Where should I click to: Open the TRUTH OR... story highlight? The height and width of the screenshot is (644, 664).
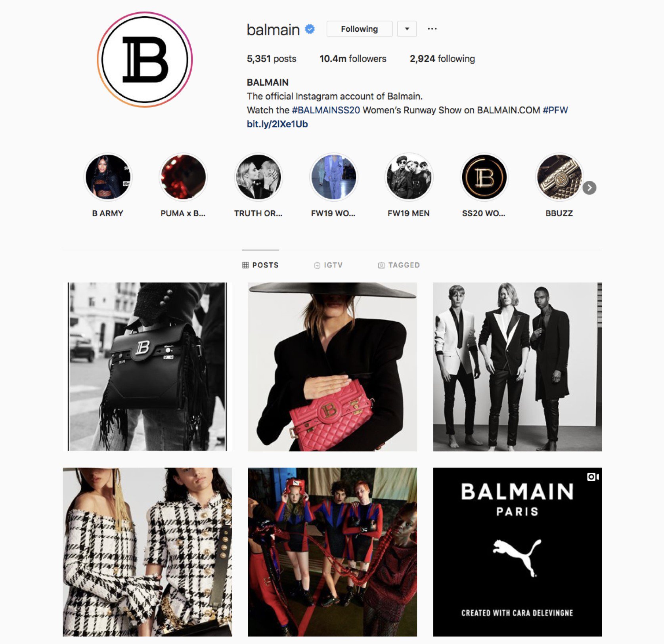[258, 177]
